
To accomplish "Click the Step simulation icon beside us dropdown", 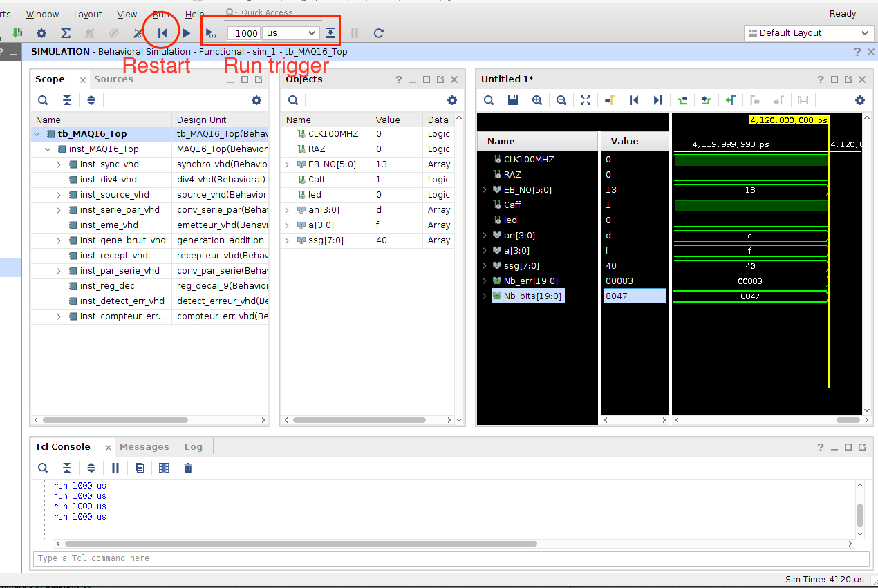I will (331, 32).
